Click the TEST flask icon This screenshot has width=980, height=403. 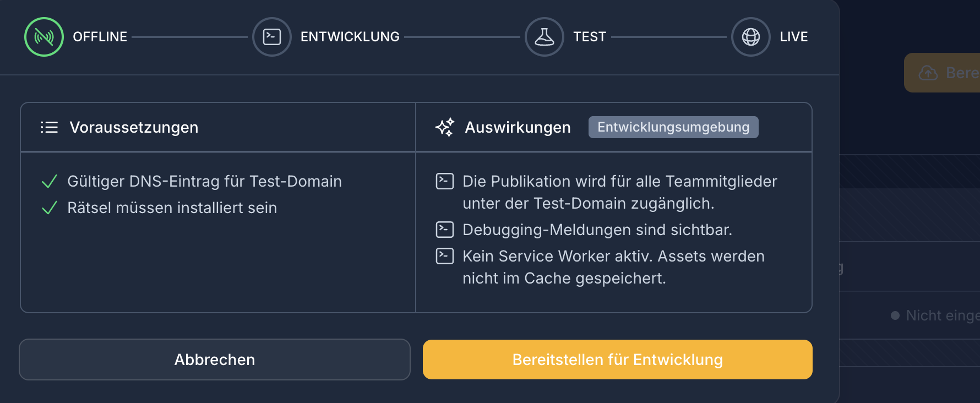click(x=544, y=37)
